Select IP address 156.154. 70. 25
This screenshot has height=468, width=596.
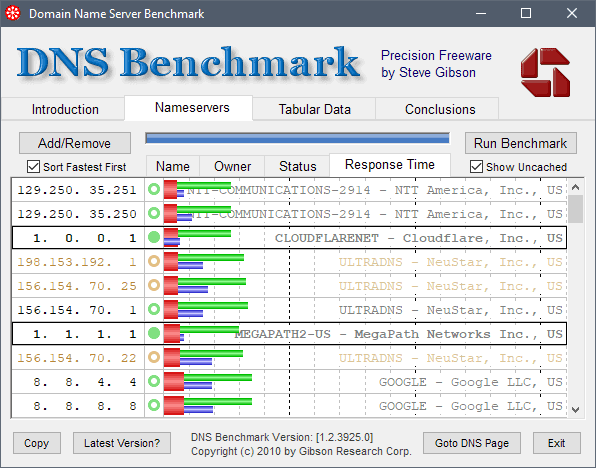pyautogui.click(x=77, y=286)
